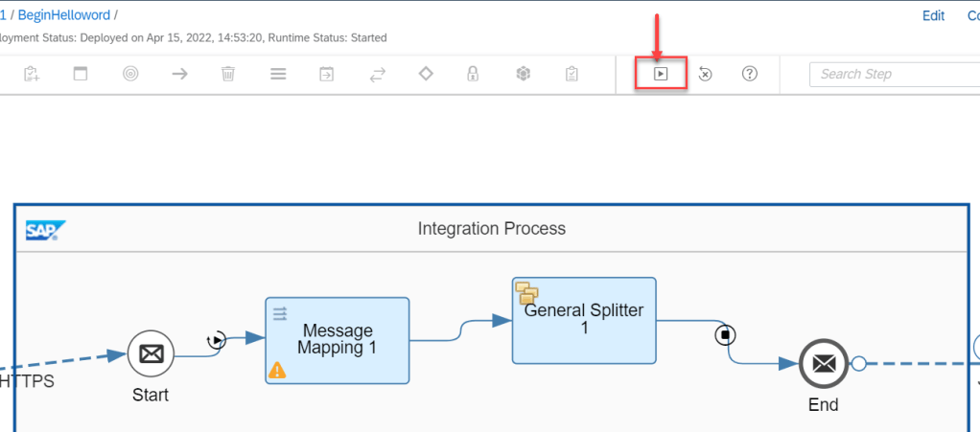Open the diamond routing icon
Viewport: 980px width, 432px height.
(x=426, y=74)
